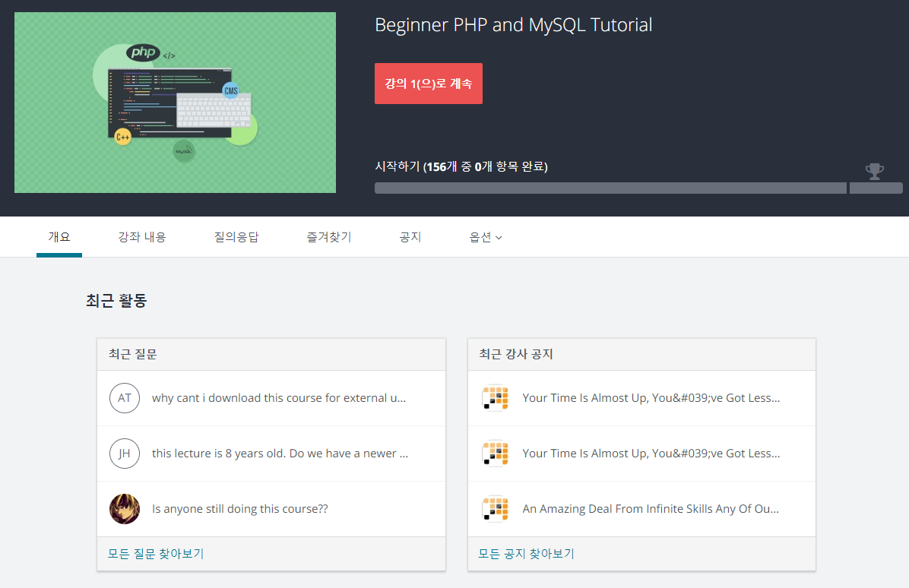The height and width of the screenshot is (588, 909).
Task: Click the trophy icon above progress bar
Action: 875,171
